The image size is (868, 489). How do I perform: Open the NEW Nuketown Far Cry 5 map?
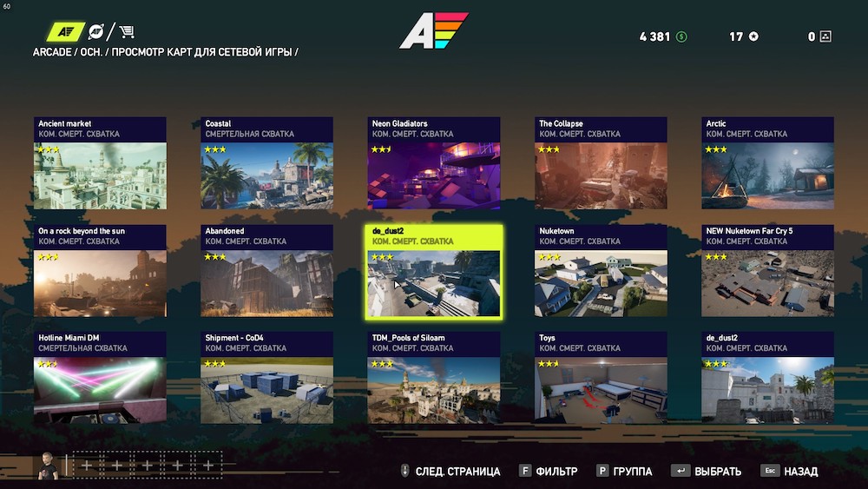pyautogui.click(x=768, y=270)
